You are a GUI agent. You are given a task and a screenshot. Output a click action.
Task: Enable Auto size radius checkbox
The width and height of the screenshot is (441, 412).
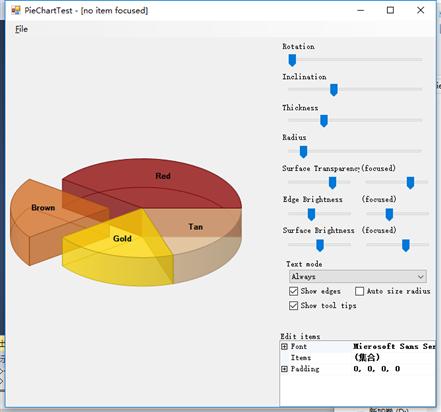pos(359,291)
